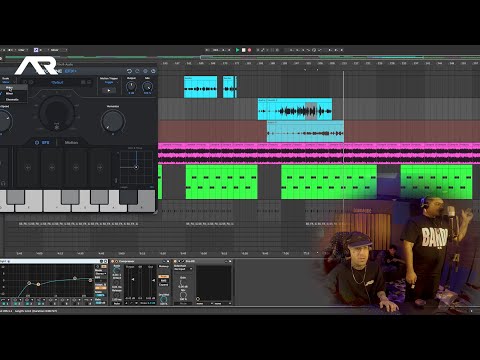The width and height of the screenshot is (480, 360).
Task: Click the purple icon in top-left toolbar
Action: click(x=36, y=50)
